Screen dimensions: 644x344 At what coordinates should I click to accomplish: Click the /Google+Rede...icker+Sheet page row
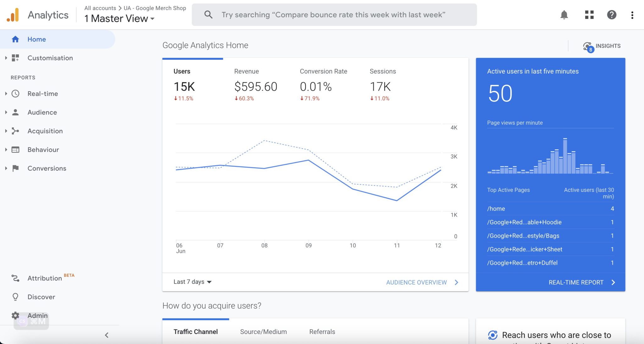550,249
